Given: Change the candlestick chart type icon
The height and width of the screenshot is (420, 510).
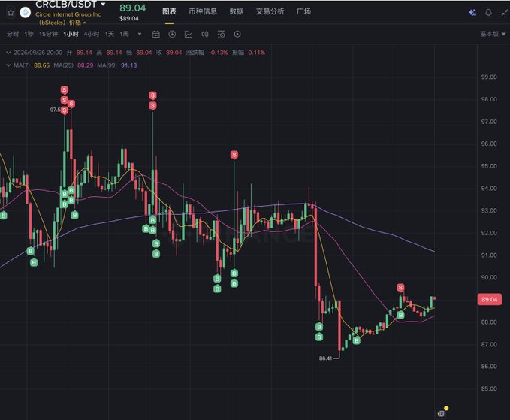Looking at the screenshot, I should point(205,34).
